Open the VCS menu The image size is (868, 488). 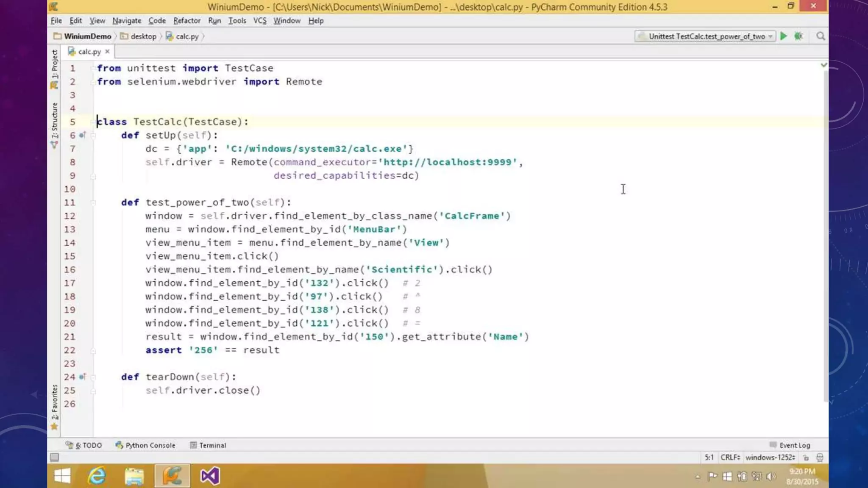(x=259, y=21)
